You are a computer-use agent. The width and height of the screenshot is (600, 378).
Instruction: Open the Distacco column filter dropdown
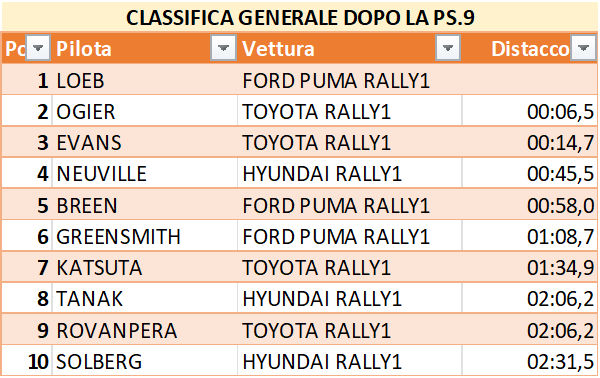pyautogui.click(x=583, y=48)
